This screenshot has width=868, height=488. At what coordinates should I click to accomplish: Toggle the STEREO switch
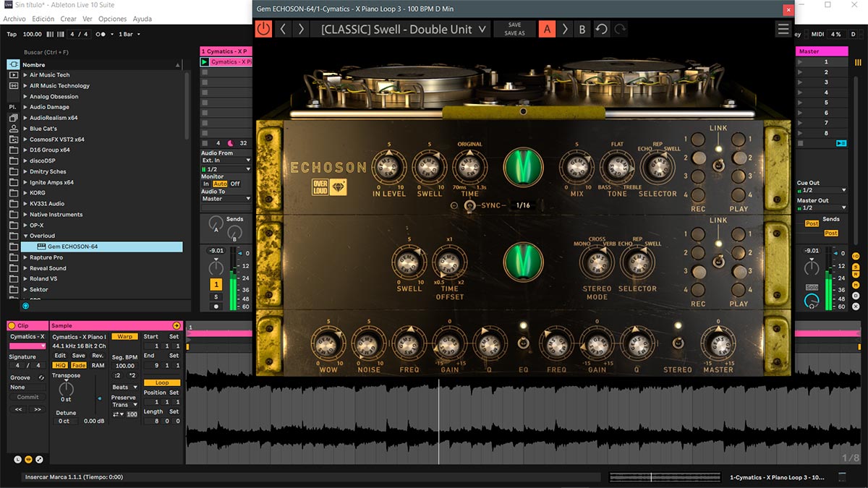coord(678,343)
